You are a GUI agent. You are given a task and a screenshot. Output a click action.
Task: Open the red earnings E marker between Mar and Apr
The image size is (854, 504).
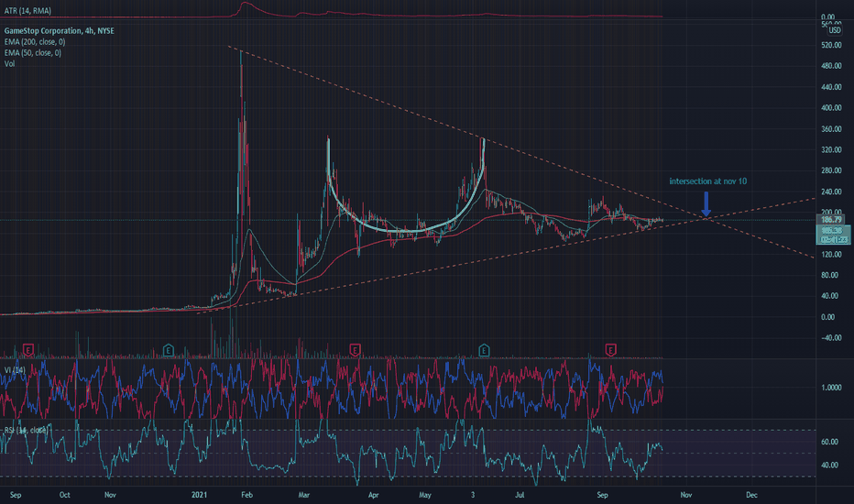tap(355, 350)
